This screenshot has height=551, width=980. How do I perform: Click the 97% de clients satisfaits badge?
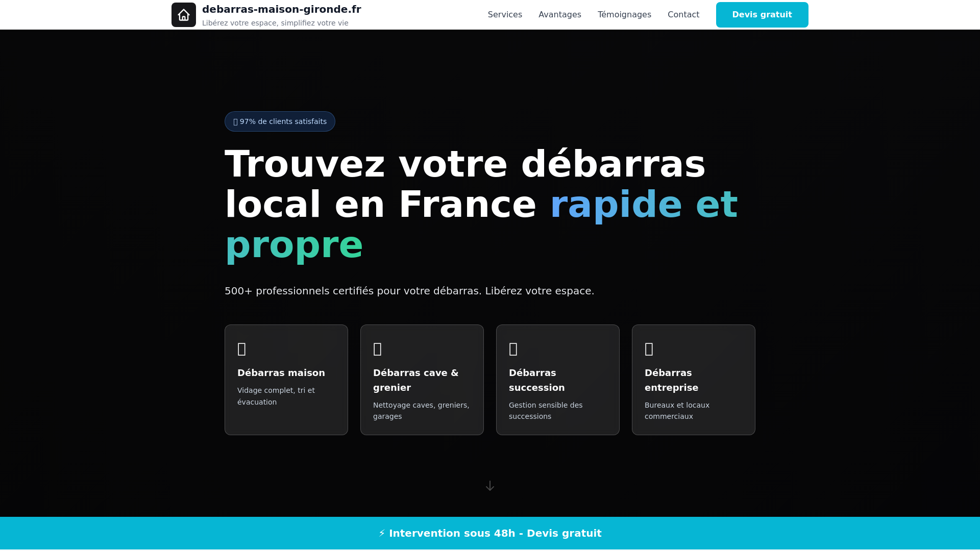(280, 121)
